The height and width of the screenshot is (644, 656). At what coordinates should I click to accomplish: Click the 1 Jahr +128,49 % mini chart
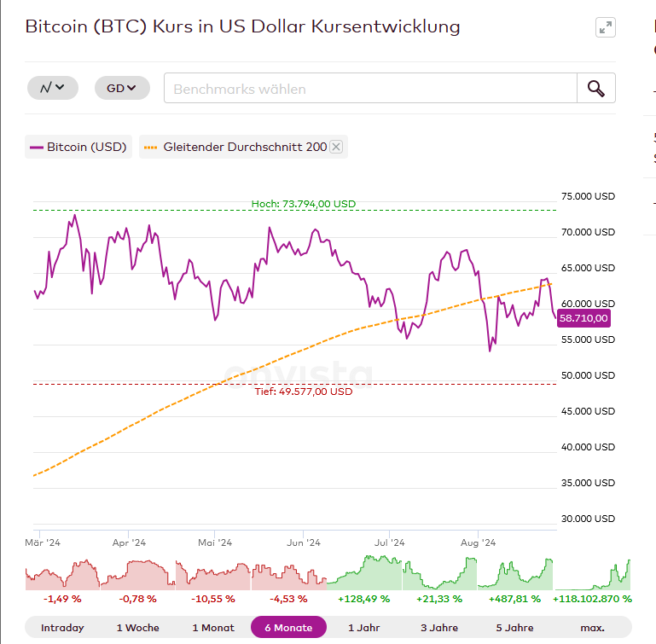364,573
